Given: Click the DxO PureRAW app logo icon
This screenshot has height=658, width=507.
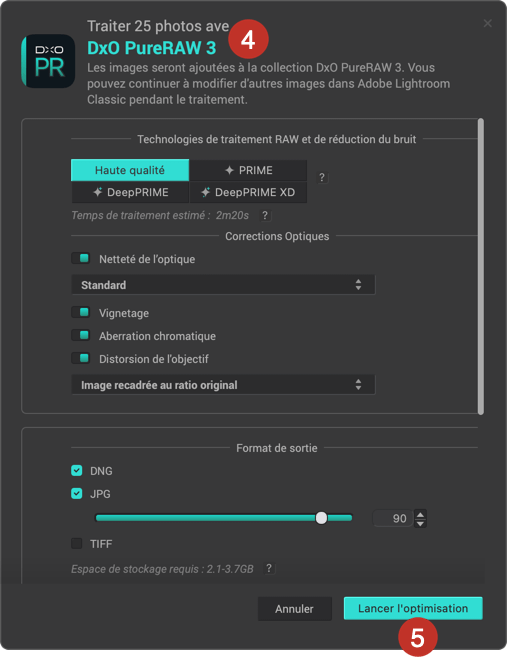Looking at the screenshot, I should pos(48,61).
